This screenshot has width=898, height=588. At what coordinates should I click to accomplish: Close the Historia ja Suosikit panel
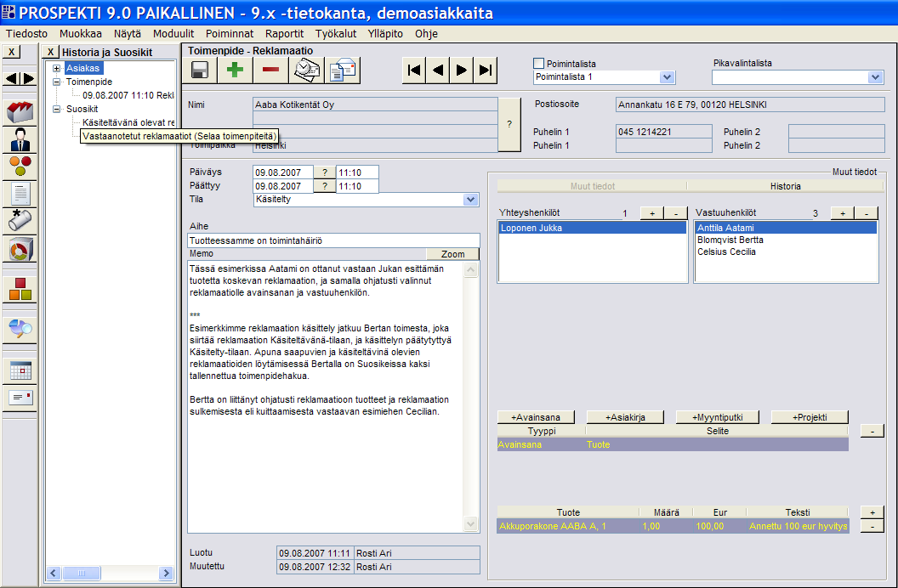tap(50, 52)
